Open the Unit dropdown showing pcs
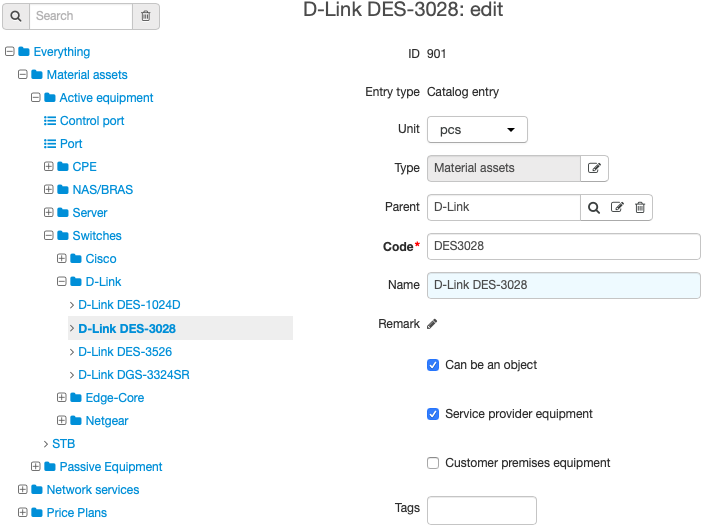702x527 pixels. click(477, 130)
